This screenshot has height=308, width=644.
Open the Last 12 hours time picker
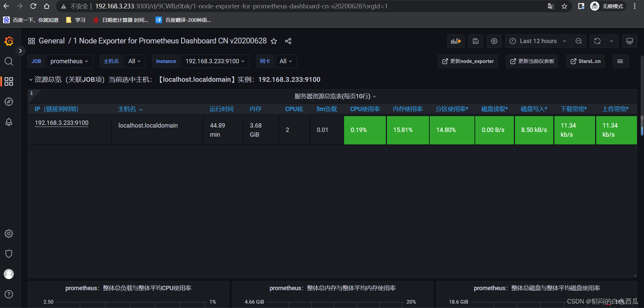tap(538, 41)
